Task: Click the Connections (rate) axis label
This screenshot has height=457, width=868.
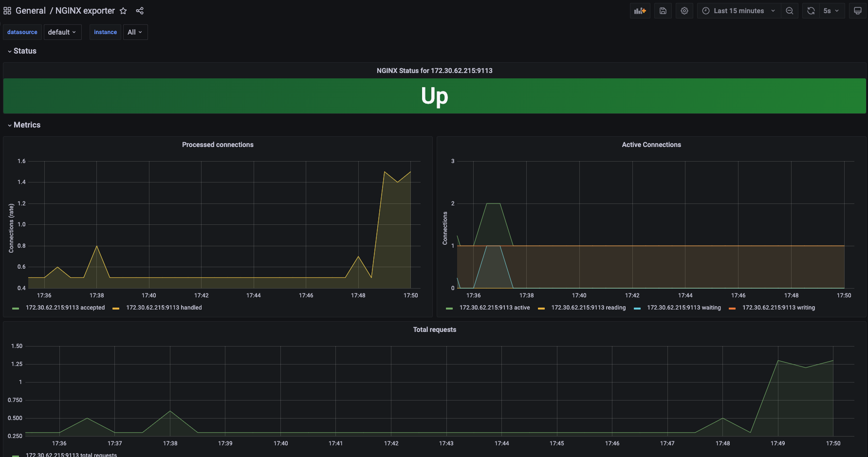Action: [11, 228]
